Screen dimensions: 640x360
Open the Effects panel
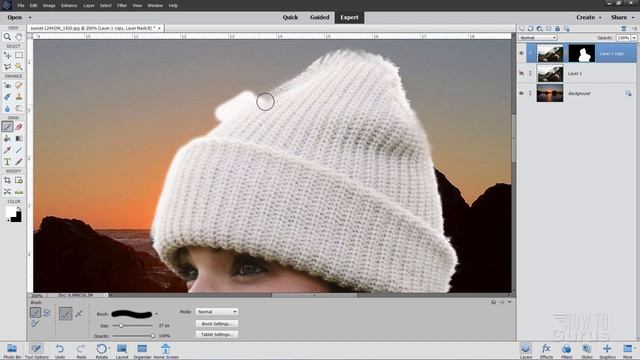coord(546,351)
